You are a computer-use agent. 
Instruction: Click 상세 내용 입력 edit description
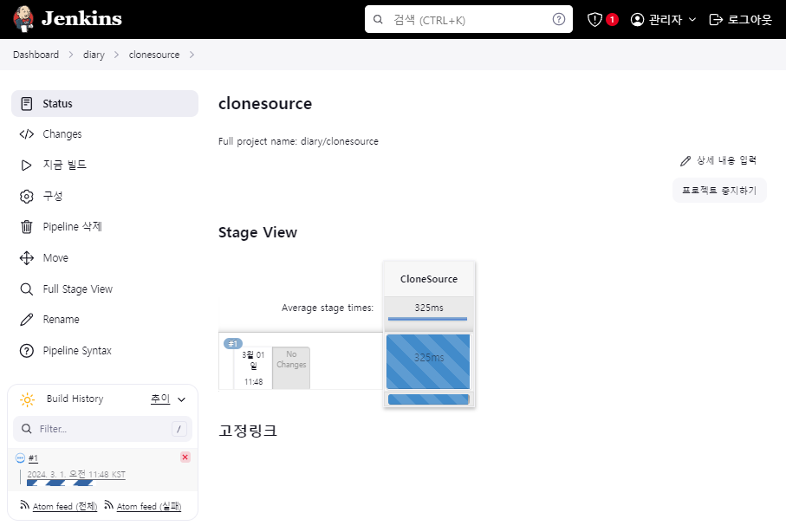click(x=718, y=160)
